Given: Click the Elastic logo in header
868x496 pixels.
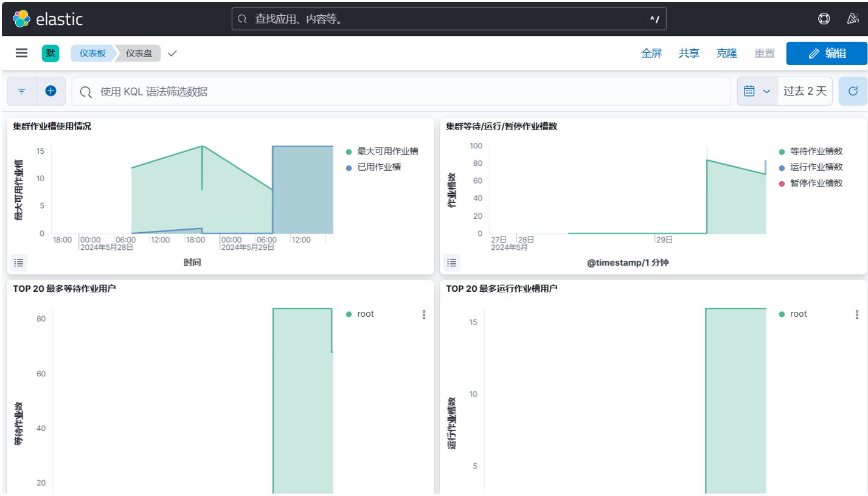Looking at the screenshot, I should (x=47, y=19).
